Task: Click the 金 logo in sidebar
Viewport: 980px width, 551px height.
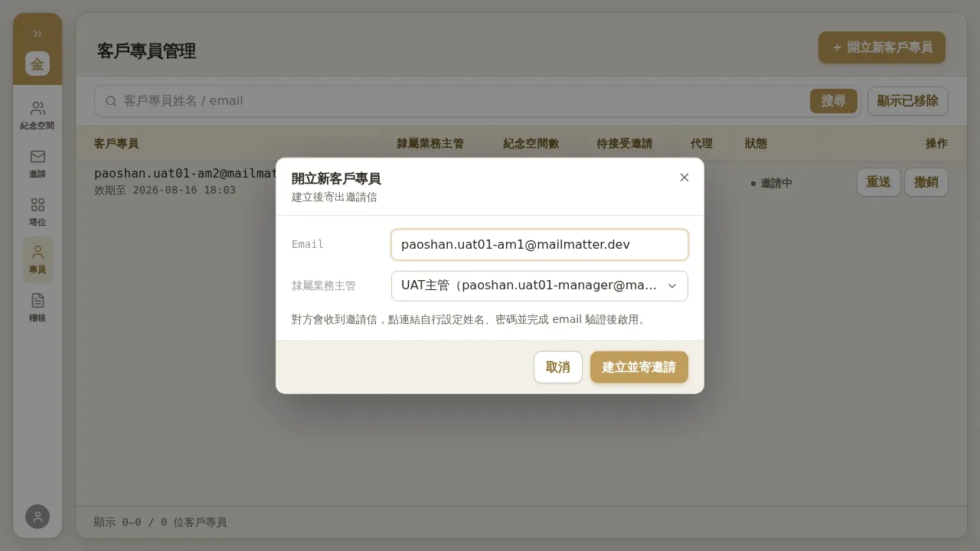Action: [x=38, y=64]
